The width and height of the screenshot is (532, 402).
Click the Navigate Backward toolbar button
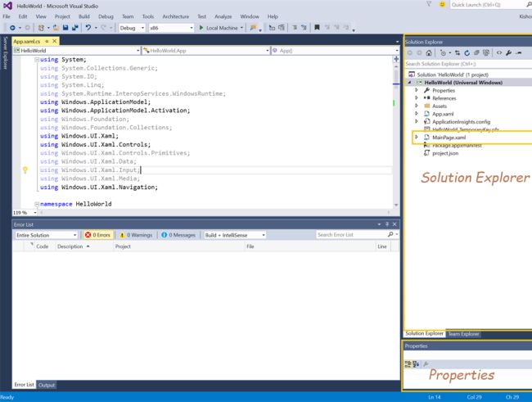(12, 28)
